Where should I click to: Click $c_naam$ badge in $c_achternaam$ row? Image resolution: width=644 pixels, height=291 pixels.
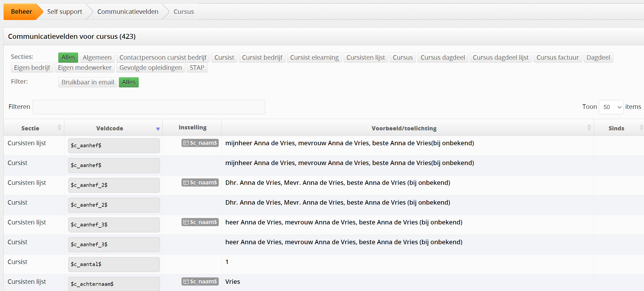[x=200, y=281]
